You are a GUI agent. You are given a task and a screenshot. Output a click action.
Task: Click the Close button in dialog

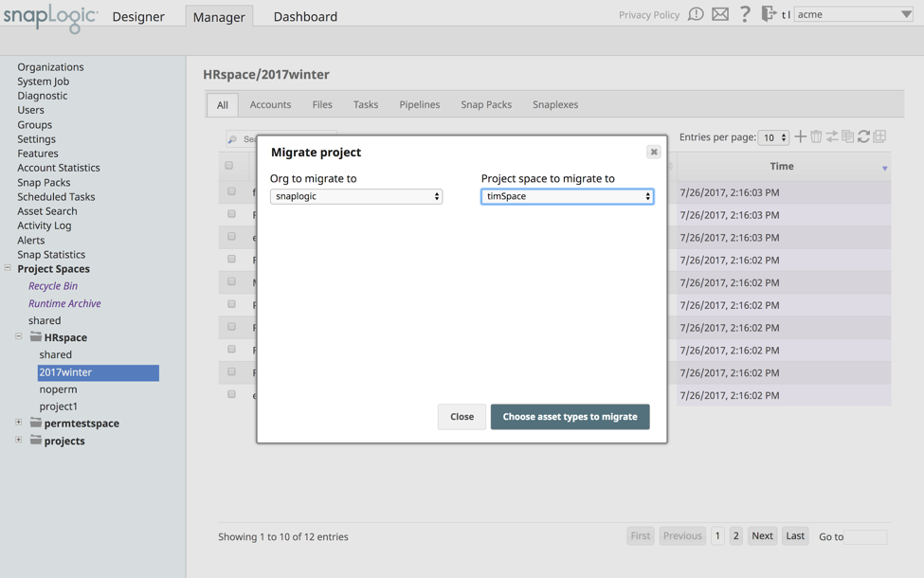[462, 417]
